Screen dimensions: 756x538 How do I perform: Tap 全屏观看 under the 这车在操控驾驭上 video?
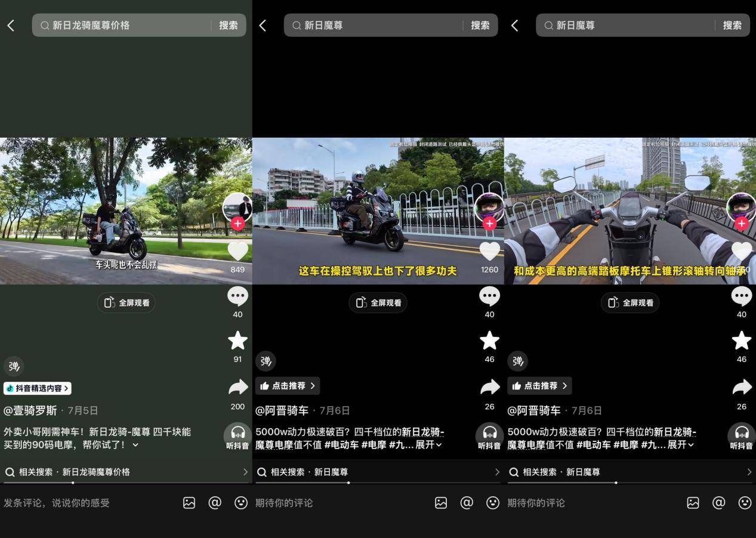click(378, 302)
